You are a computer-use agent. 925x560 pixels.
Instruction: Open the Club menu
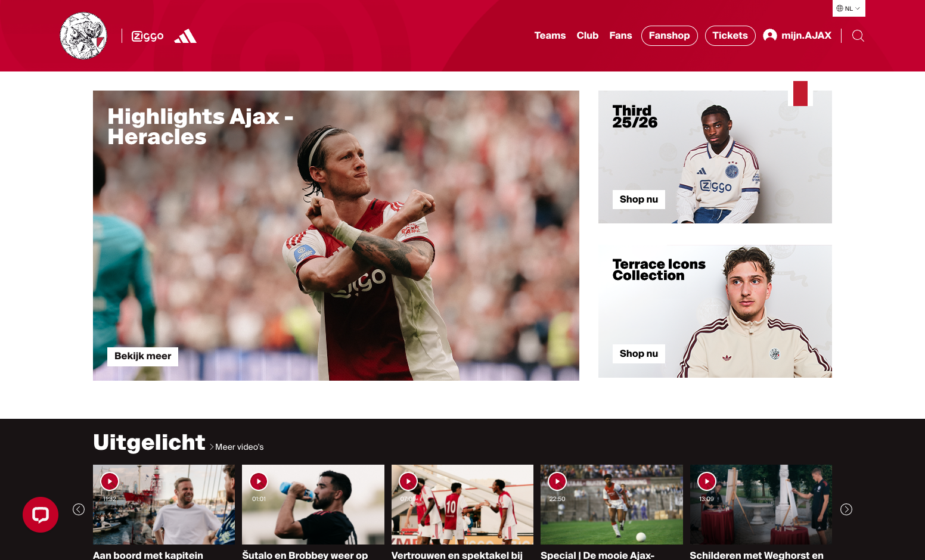[588, 36]
